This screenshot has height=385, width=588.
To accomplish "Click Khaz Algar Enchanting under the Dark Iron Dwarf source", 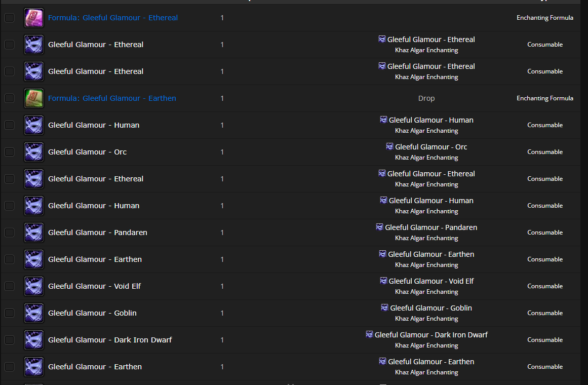I will click(426, 345).
